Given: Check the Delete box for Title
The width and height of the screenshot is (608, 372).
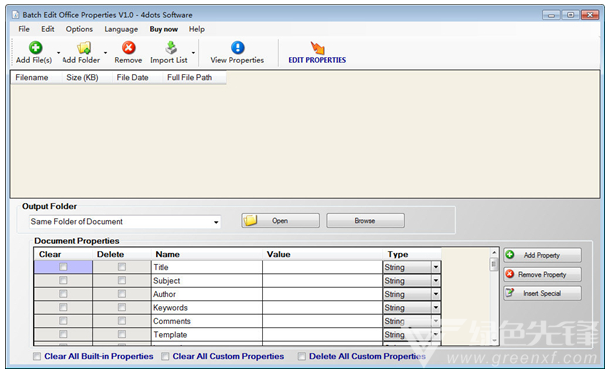Looking at the screenshot, I should point(122,267).
